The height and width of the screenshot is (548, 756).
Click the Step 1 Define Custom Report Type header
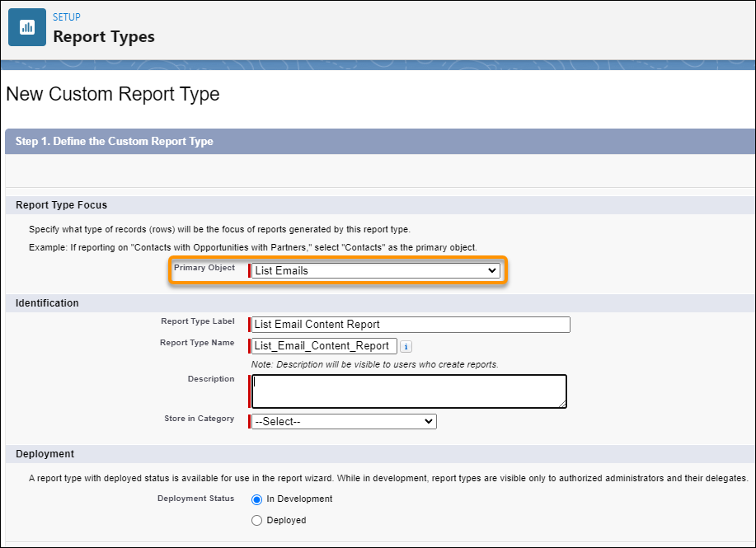point(115,142)
